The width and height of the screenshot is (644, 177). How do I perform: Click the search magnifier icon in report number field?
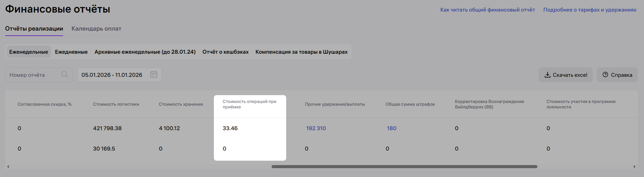(65, 74)
